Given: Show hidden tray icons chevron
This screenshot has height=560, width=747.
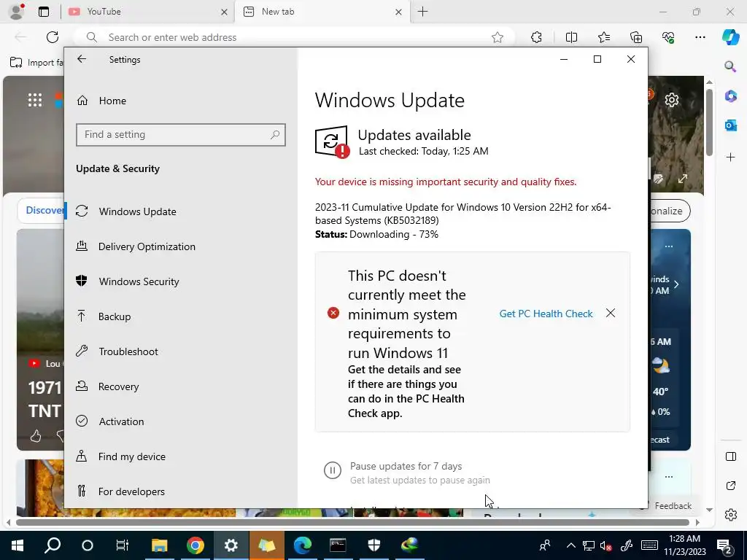Looking at the screenshot, I should coord(570,545).
